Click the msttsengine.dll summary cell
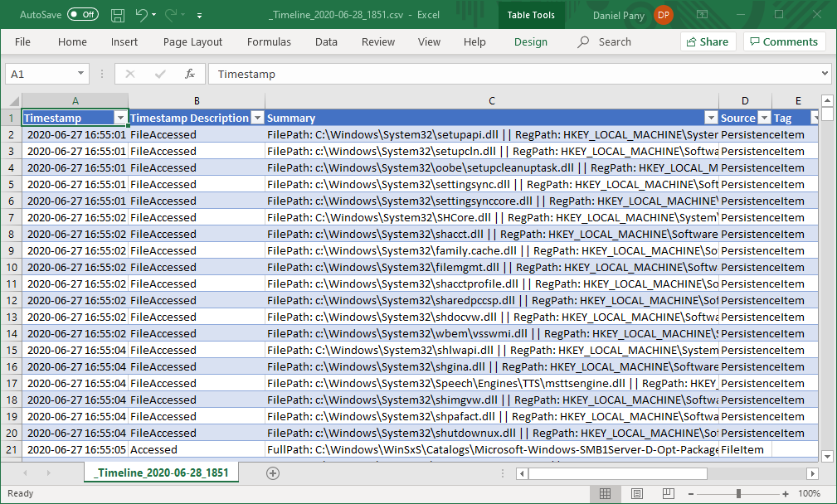This screenshot has width=837, height=504. tap(492, 384)
